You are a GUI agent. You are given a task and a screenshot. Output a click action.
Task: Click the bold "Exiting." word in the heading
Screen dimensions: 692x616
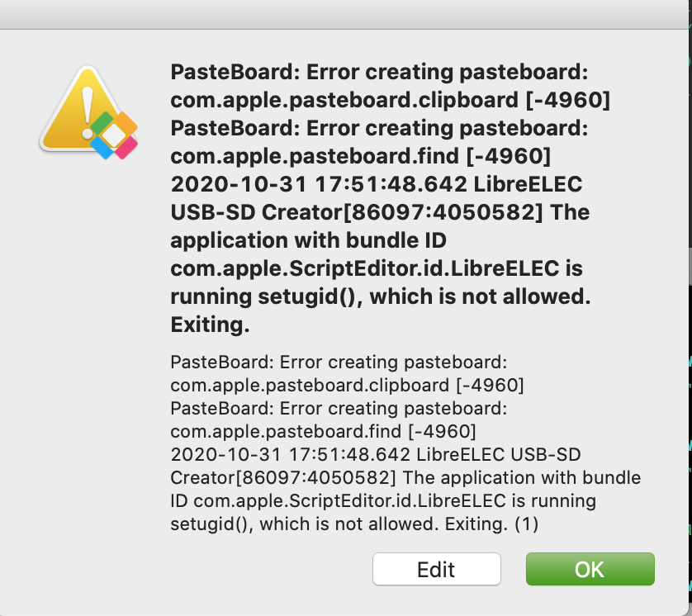point(210,325)
